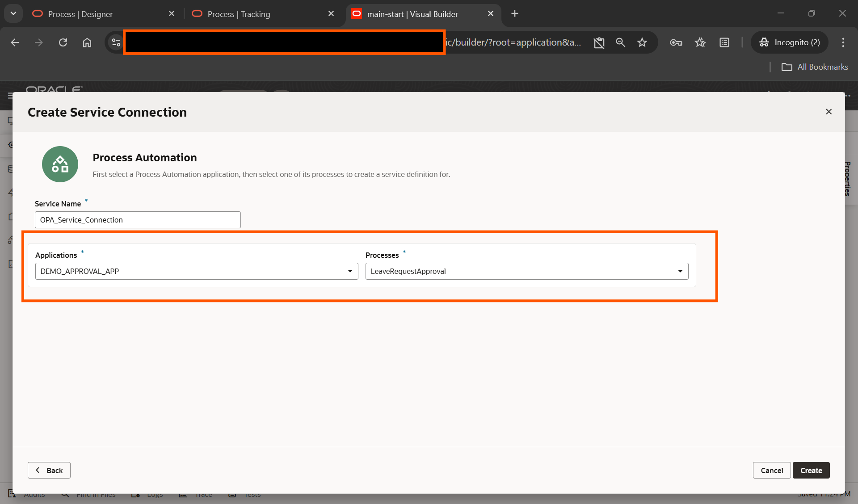Viewport: 858px width, 504px height.
Task: Click the Visual Builder navigator menu icon
Action: coord(10,95)
